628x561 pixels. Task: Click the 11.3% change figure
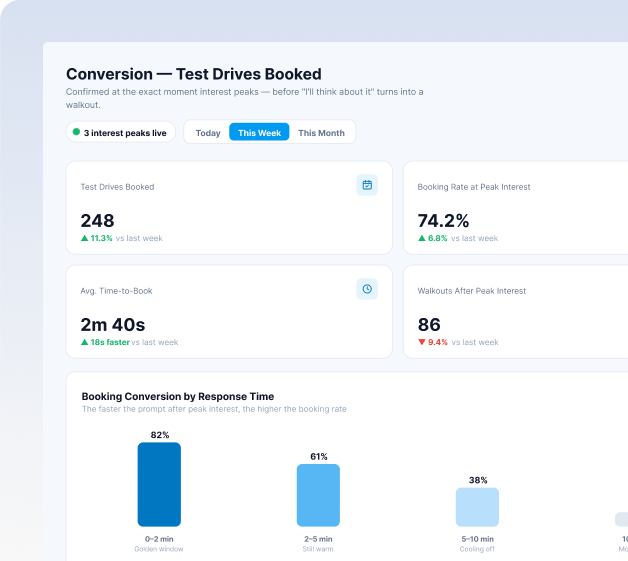pos(101,238)
